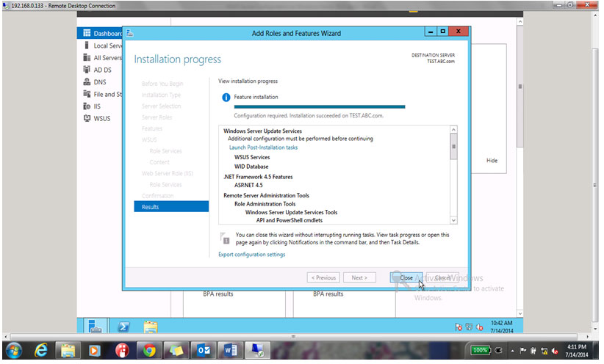Screen dimensions: 604x364
Task: Click Role Administration Tools entry
Action: click(x=265, y=204)
